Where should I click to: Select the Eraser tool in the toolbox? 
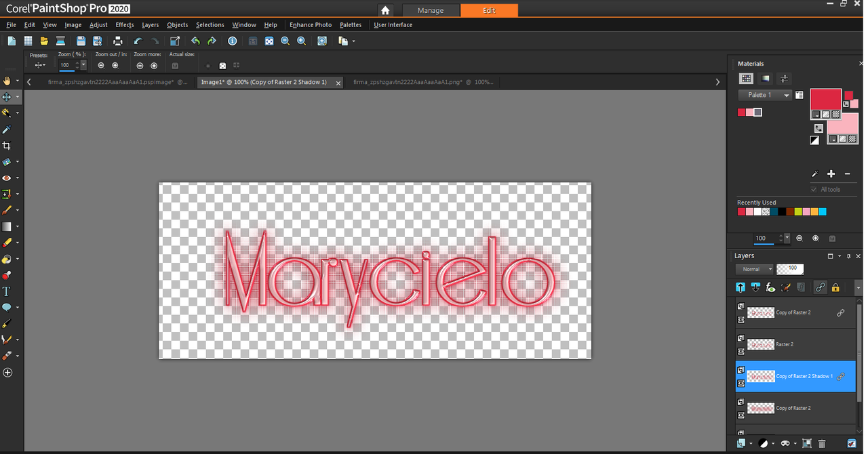[7, 243]
